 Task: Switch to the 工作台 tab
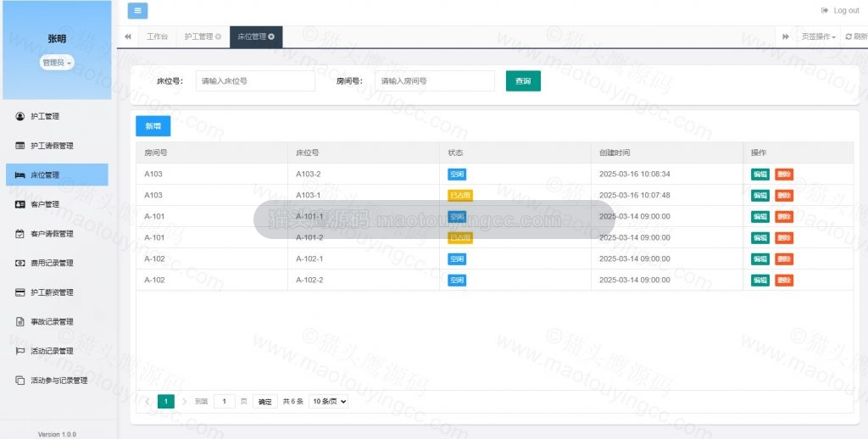pos(157,36)
